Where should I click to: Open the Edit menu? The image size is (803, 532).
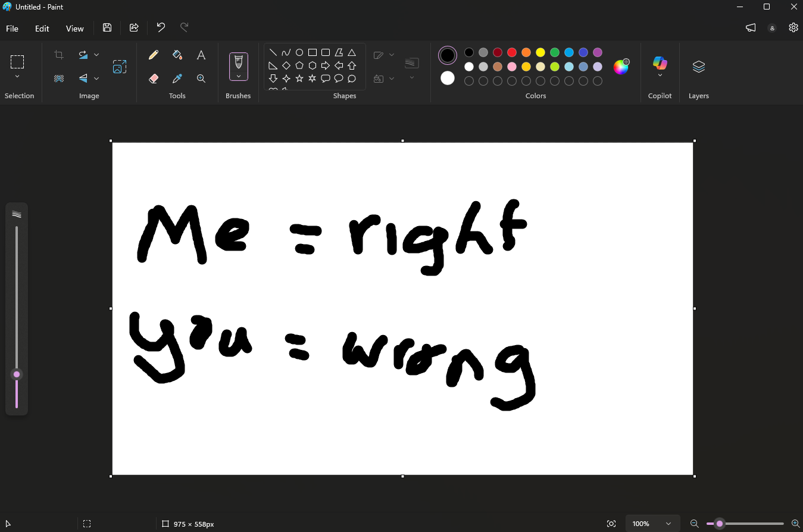pyautogui.click(x=42, y=29)
